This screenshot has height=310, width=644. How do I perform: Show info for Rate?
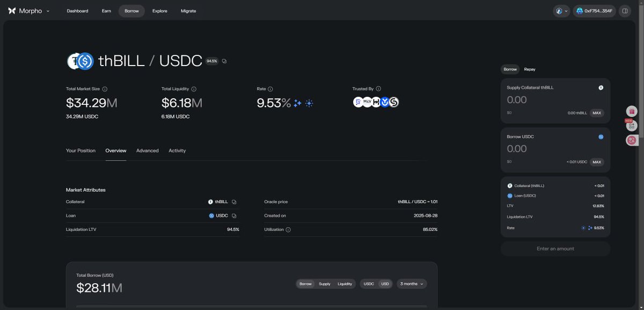click(270, 89)
